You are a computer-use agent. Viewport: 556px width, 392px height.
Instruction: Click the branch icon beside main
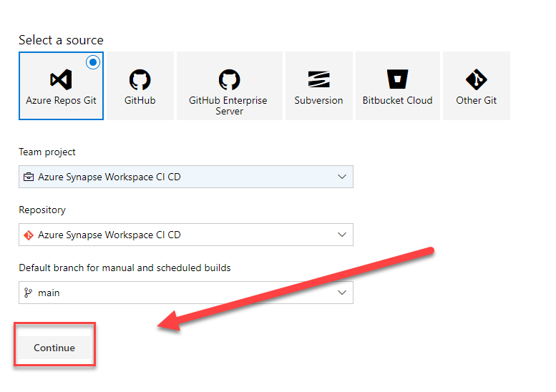pyautogui.click(x=28, y=293)
